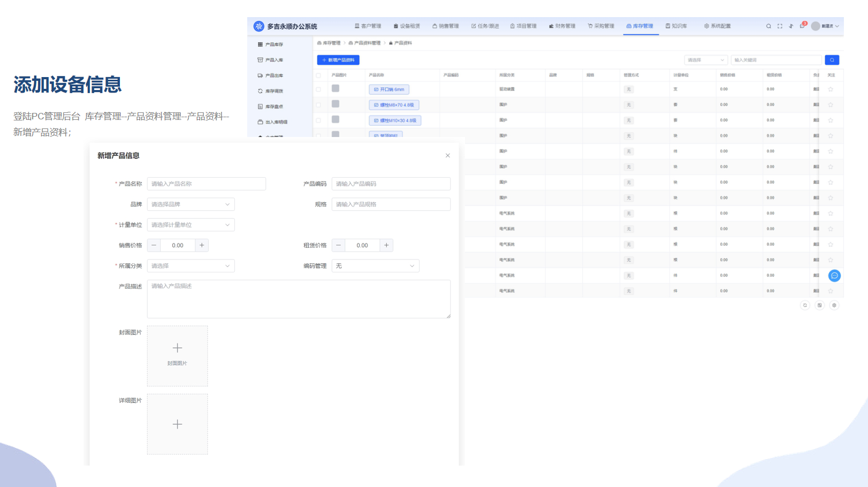
Task: Increase 销售价格 with the plus stepper
Action: click(x=202, y=245)
